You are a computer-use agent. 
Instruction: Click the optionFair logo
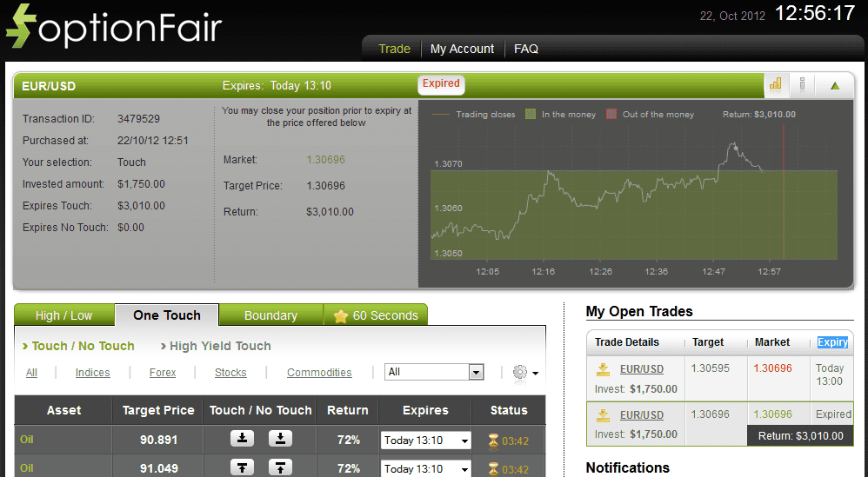[113, 27]
